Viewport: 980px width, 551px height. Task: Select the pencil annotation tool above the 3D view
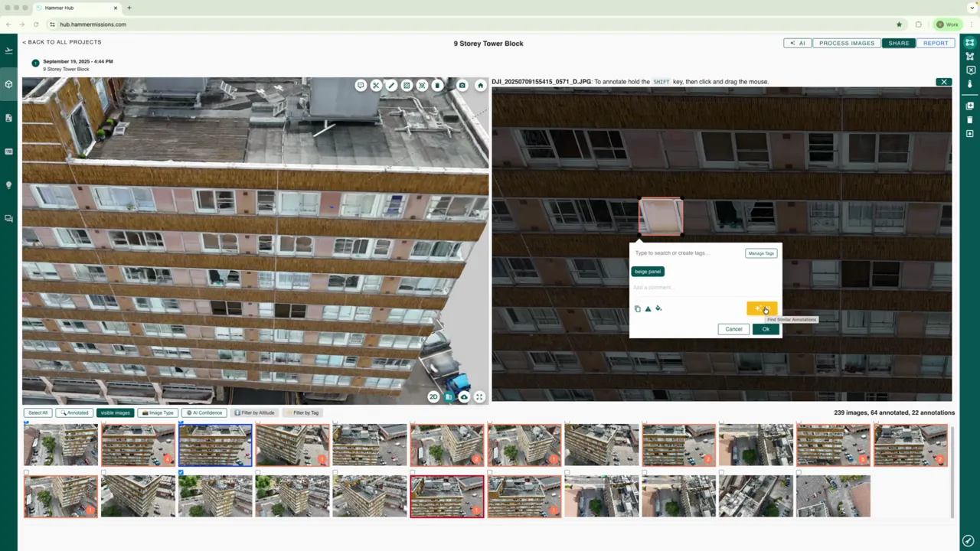[x=391, y=85]
